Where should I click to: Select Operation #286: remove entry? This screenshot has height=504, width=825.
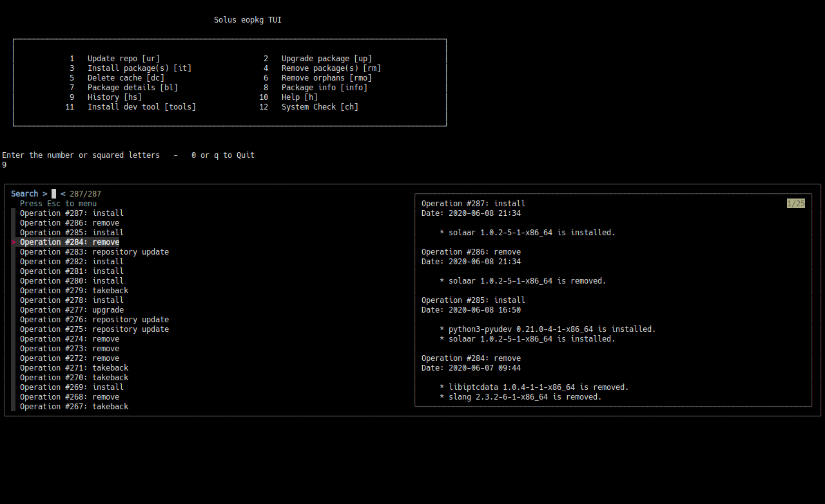click(70, 223)
